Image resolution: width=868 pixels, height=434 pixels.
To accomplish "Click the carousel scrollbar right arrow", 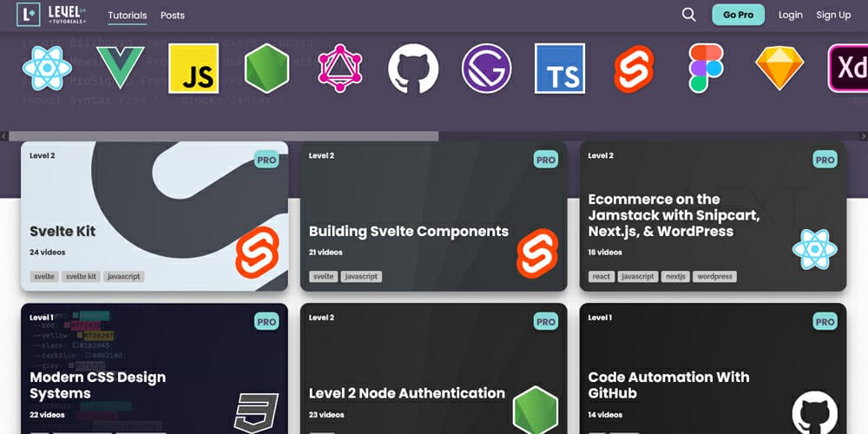I will (864, 136).
